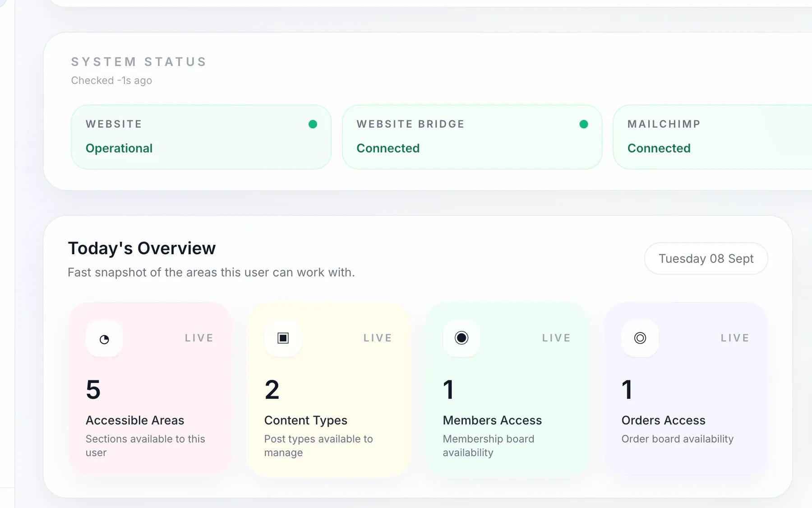Click the SYSTEM STATUS heading
The width and height of the screenshot is (812, 508).
click(x=139, y=62)
